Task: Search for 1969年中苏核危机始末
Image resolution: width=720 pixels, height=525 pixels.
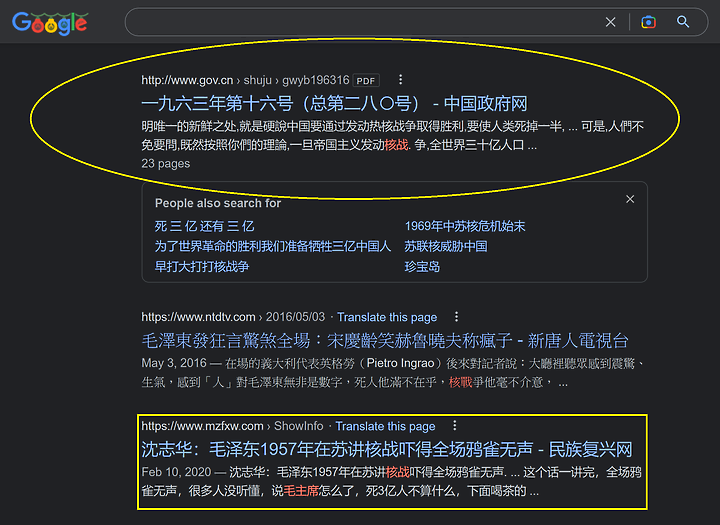Action: point(465,226)
